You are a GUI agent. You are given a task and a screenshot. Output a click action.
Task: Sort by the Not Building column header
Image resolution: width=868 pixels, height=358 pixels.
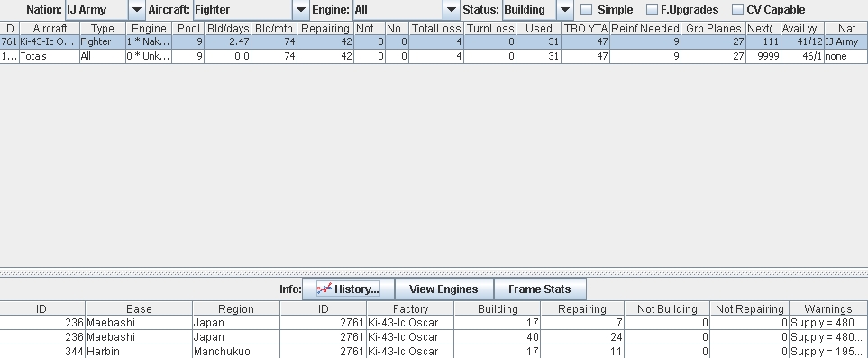[x=667, y=308]
